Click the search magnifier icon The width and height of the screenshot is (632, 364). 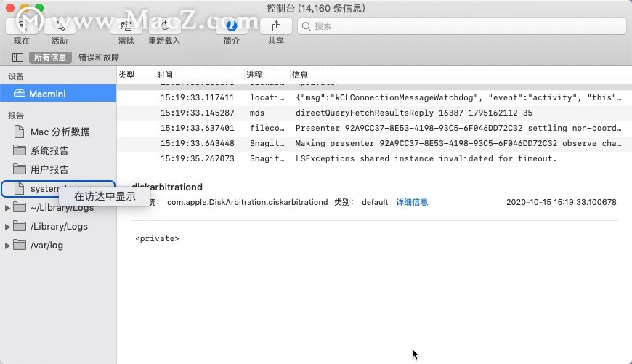(307, 26)
